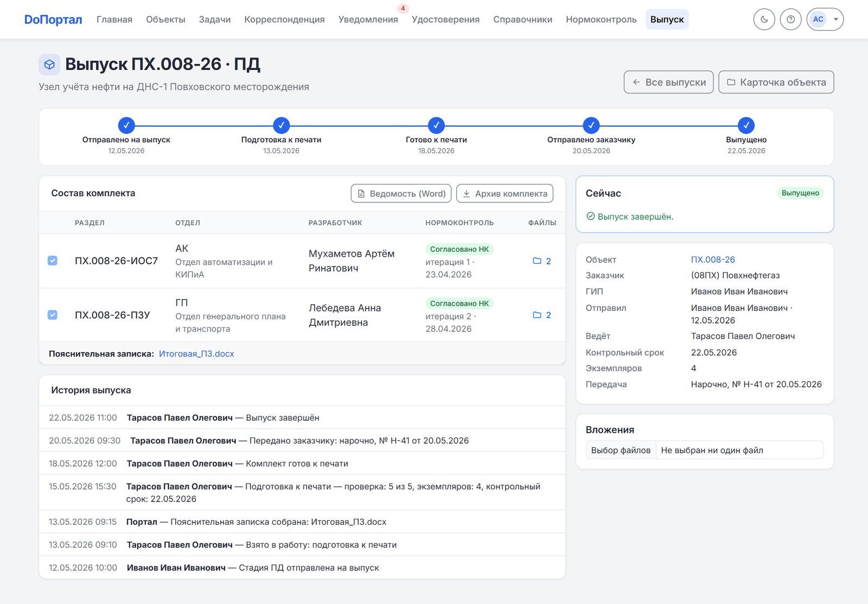This screenshot has width=868, height=604.
Task: Select the active Выпуск tab
Action: tap(667, 20)
